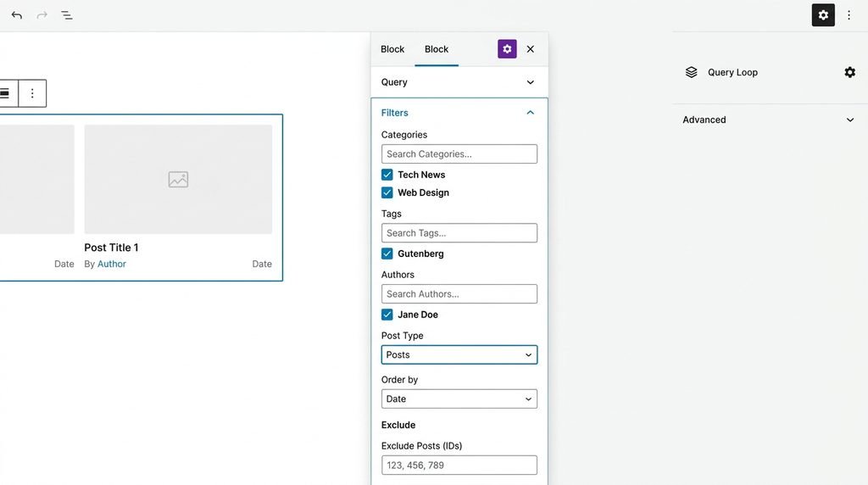Viewport: 868px width, 485px height.
Task: Click the Exclude heading label
Action: click(398, 425)
